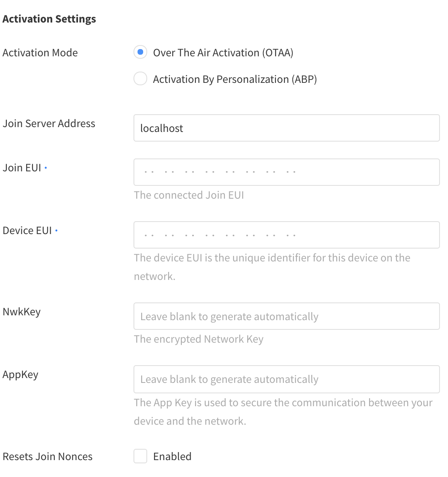Switch to Activation By Personalization mode

coord(140,79)
